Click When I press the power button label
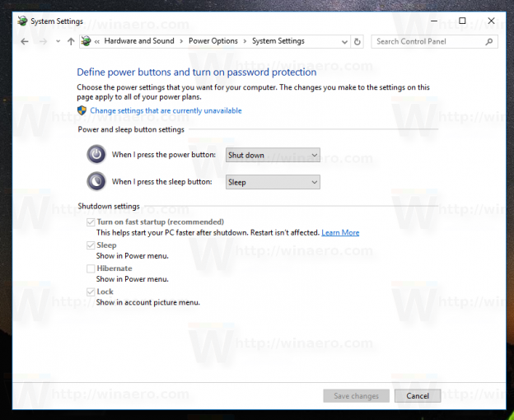The image size is (514, 420). 164,155
